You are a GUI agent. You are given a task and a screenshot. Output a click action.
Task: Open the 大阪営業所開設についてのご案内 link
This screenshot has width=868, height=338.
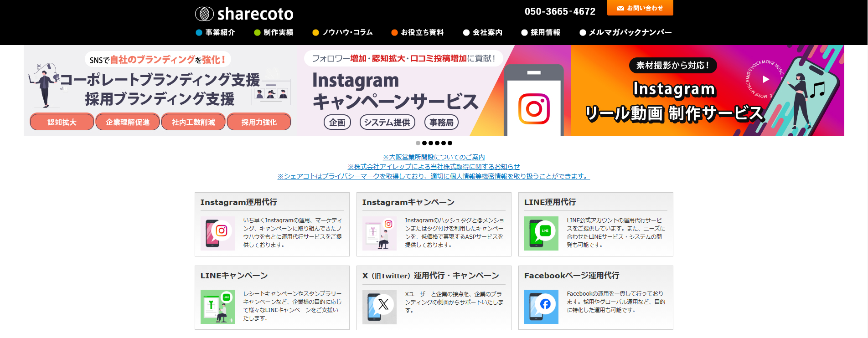[434, 157]
